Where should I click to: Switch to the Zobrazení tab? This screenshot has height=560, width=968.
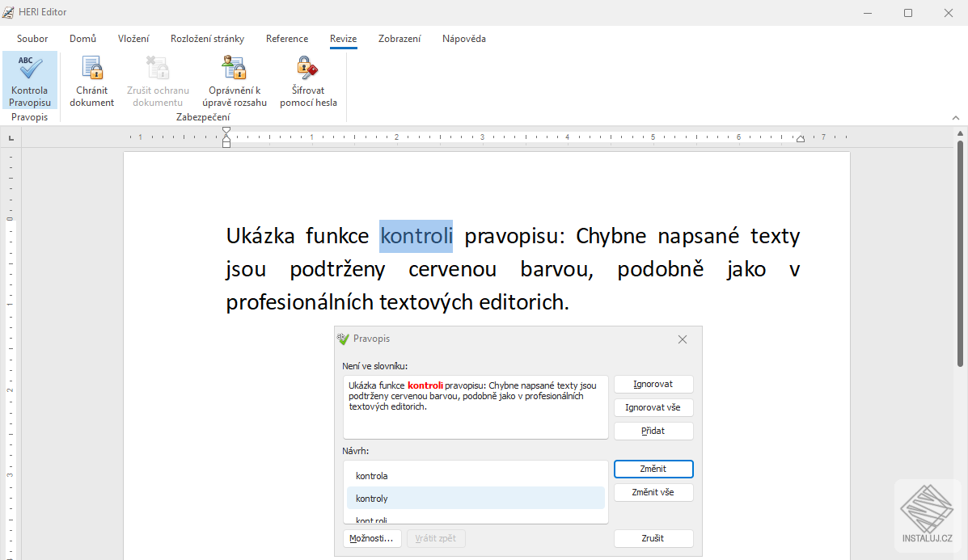point(399,38)
